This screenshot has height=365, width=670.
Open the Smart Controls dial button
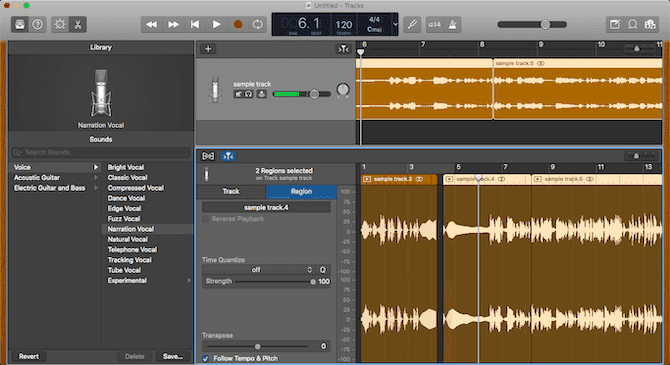click(60, 24)
